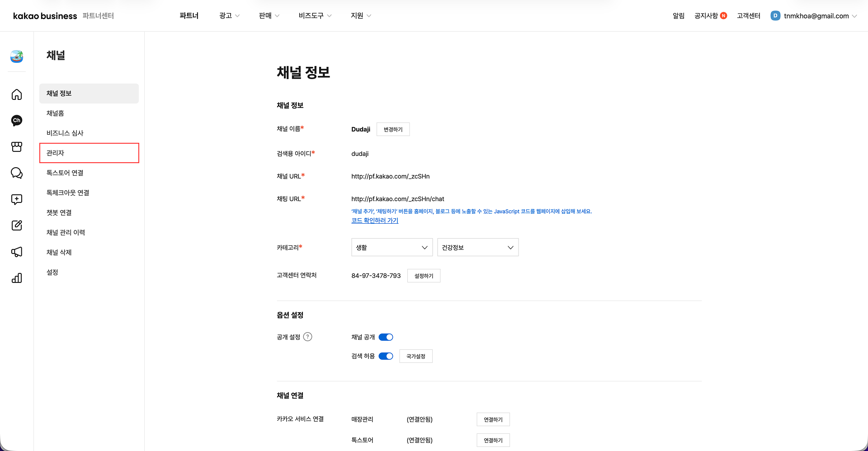Screen dimensions: 868x451
Task: Toggle the 채널 공개 switch off
Action: pyautogui.click(x=386, y=337)
